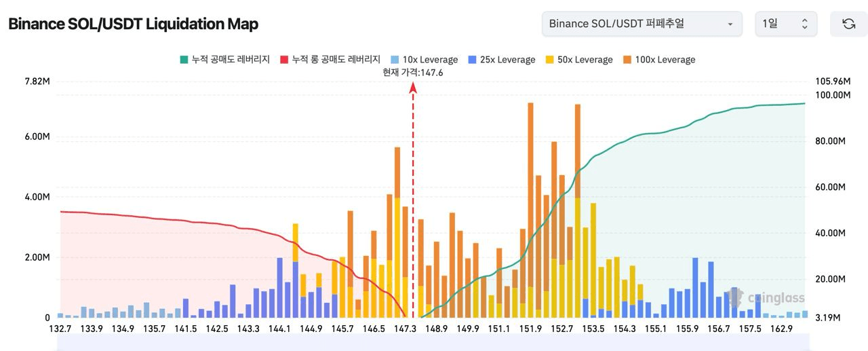Open the 1일 period selector
This screenshot has height=351, width=868.
[x=786, y=24]
